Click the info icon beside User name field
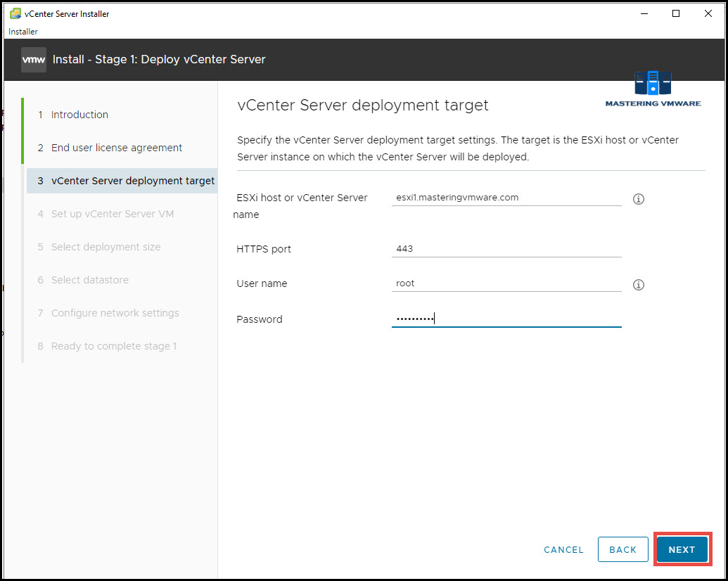728x581 pixels. coord(639,285)
